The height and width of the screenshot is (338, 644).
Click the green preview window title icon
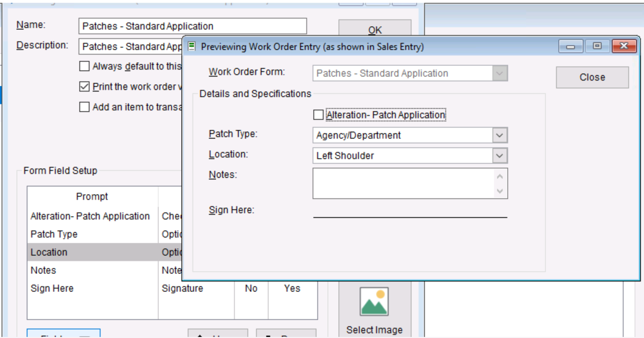tap(192, 47)
